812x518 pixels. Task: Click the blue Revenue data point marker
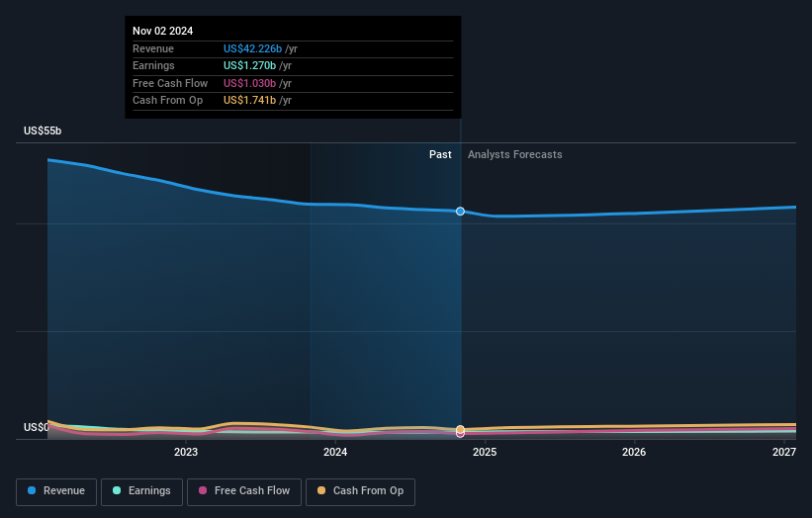point(460,212)
